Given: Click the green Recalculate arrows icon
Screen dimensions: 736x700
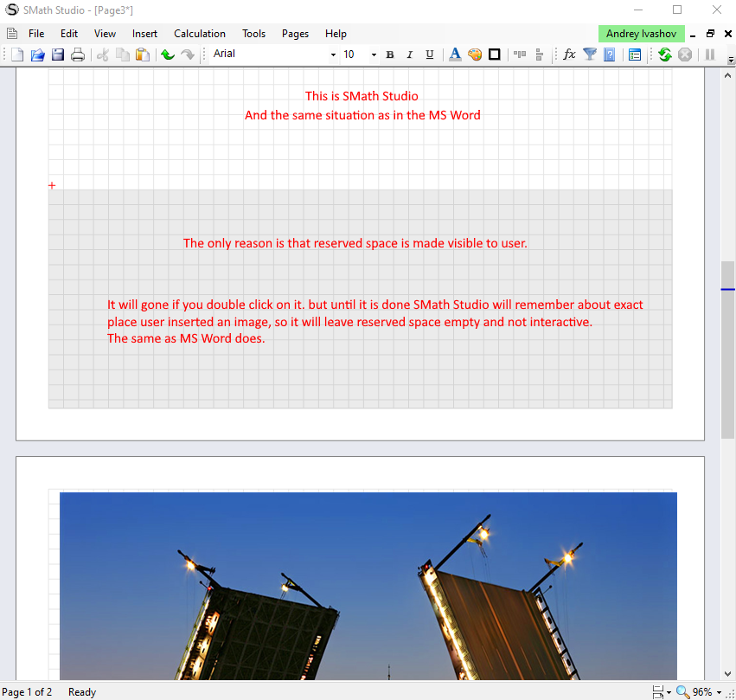Looking at the screenshot, I should 664,55.
